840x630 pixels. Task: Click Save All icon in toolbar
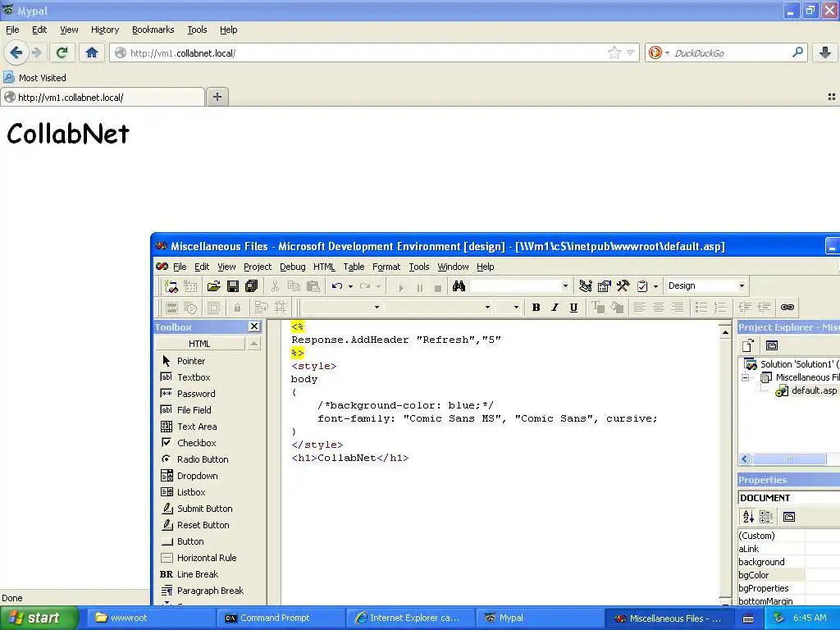tap(251, 286)
